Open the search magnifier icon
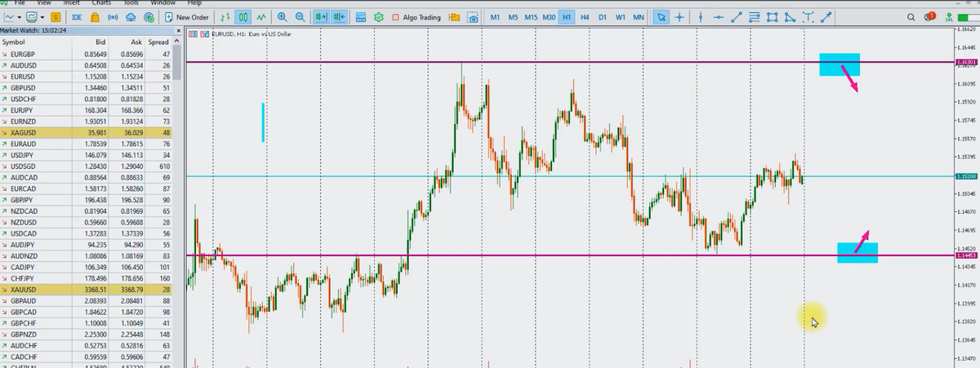 point(911,17)
